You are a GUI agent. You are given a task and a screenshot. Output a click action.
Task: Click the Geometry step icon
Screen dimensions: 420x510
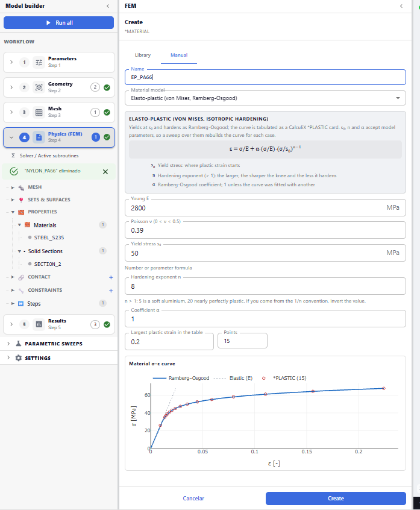click(x=39, y=87)
